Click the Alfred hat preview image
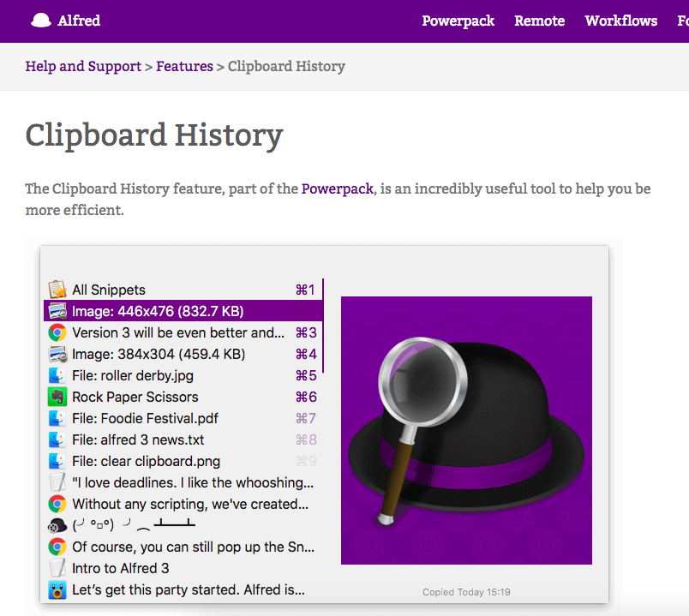 click(x=466, y=431)
